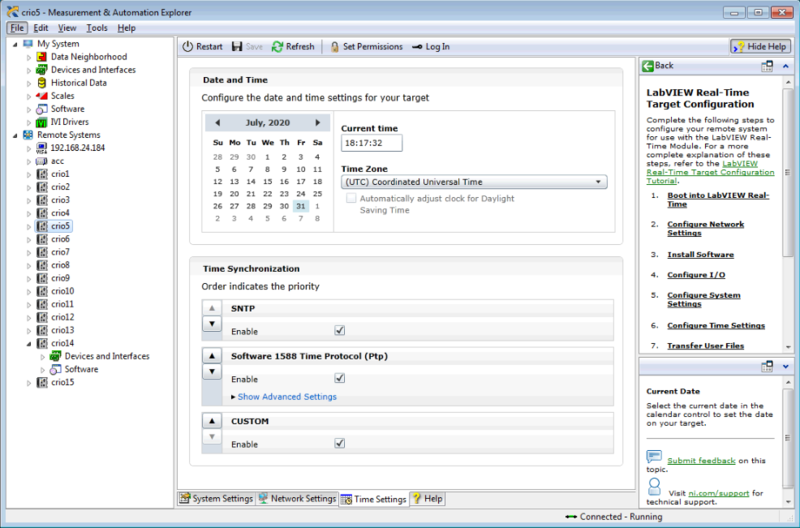This screenshot has height=528, width=800.
Task: Click the Restart power icon
Action: coord(188,46)
